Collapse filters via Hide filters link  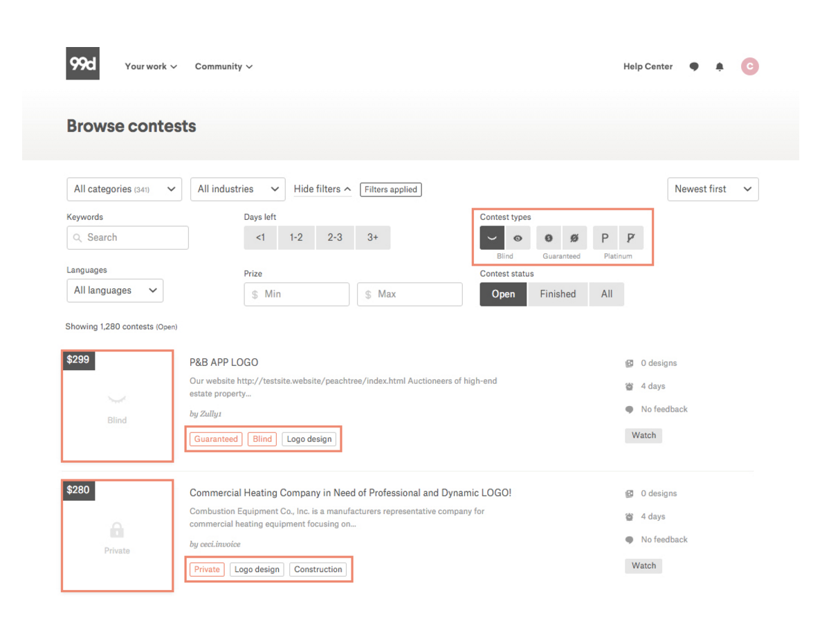point(322,189)
